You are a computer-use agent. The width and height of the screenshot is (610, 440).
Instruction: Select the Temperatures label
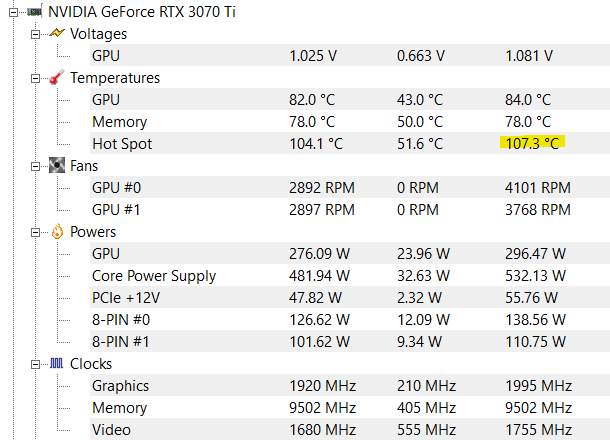(x=115, y=78)
